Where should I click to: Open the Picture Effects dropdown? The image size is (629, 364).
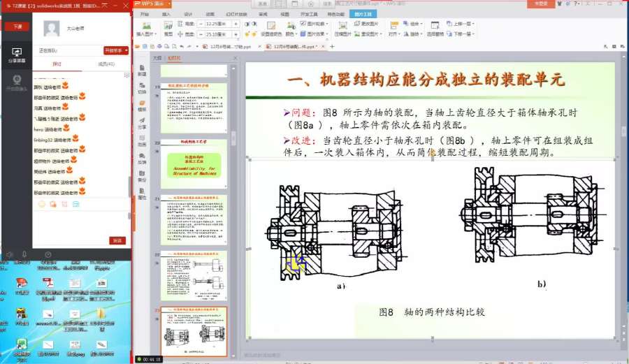pos(314,34)
